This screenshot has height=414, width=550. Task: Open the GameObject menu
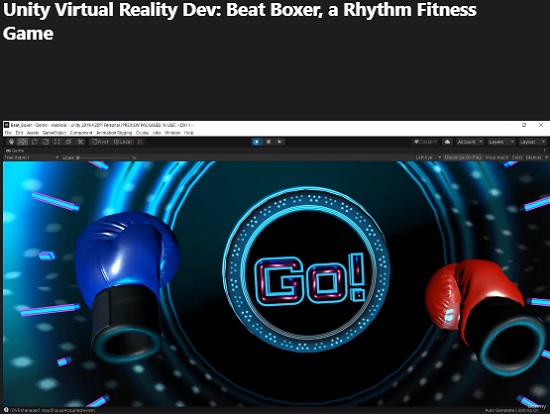coord(54,133)
